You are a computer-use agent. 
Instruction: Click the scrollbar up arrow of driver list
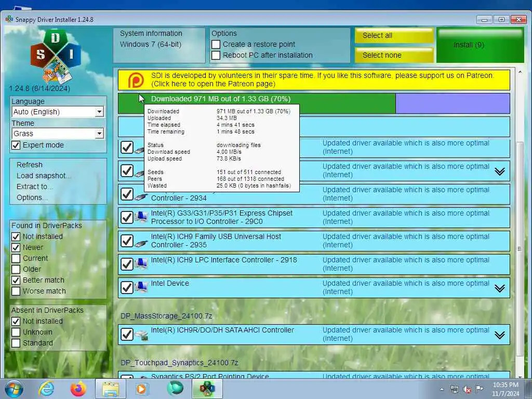coord(520,72)
